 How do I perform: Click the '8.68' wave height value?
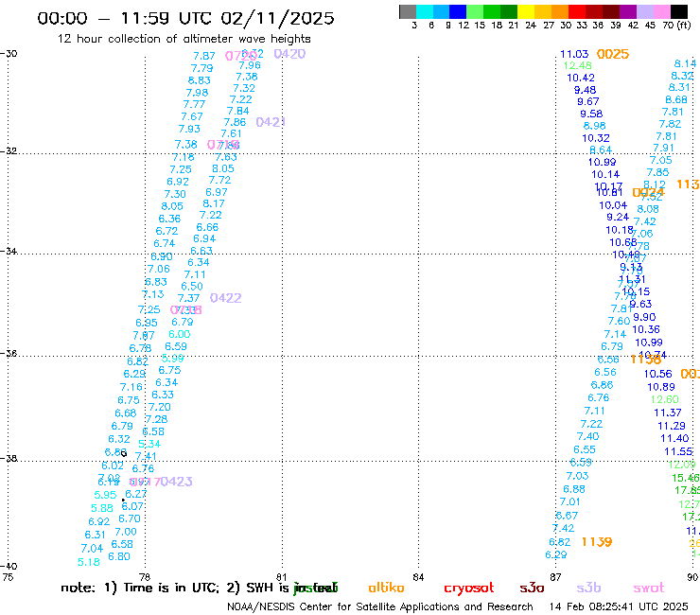pyautogui.click(x=676, y=99)
